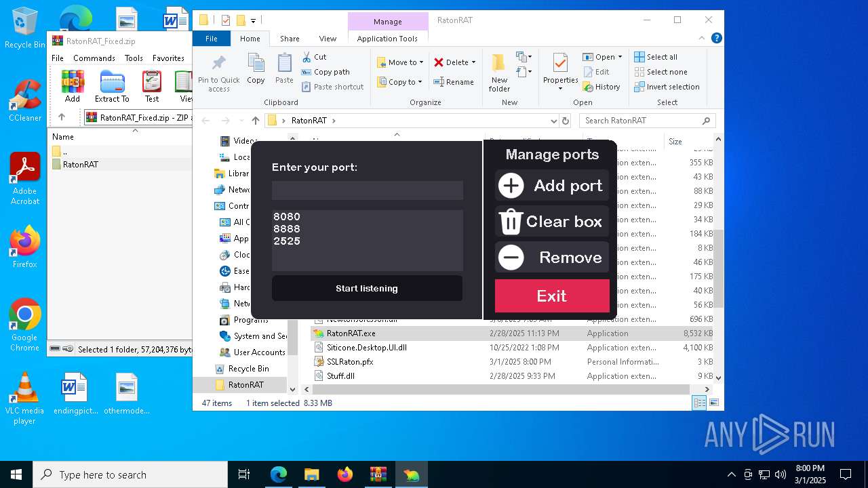Click Paste shortcut command

[x=333, y=87]
